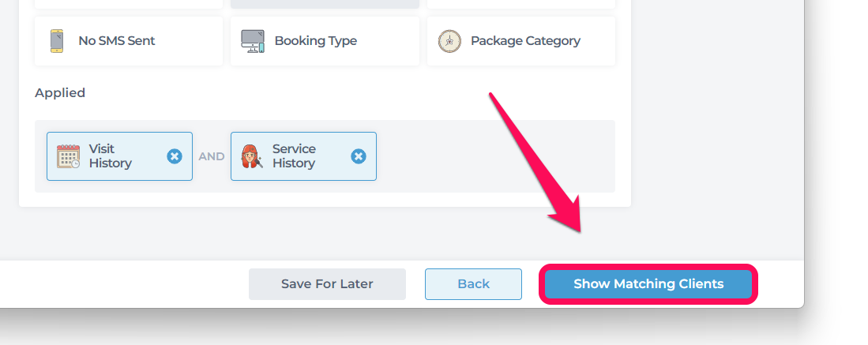This screenshot has width=868, height=345.
Task: Go Back to the previous step
Action: pyautogui.click(x=473, y=284)
